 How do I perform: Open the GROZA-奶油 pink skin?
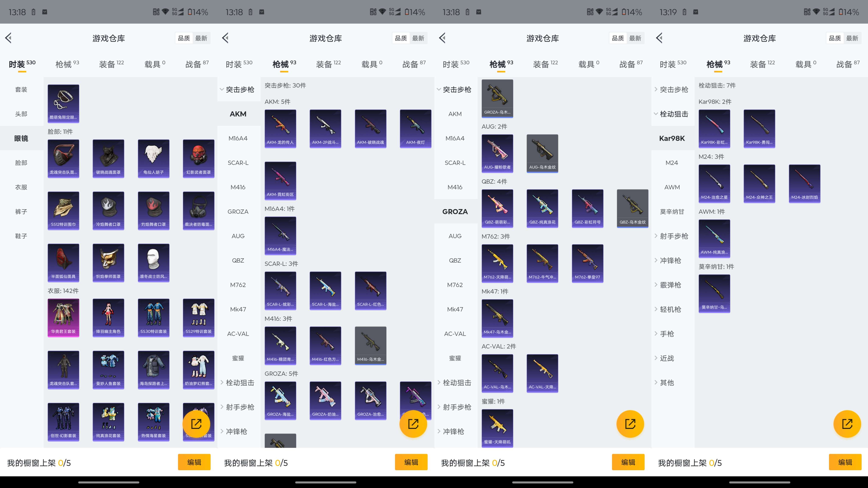[x=325, y=401]
